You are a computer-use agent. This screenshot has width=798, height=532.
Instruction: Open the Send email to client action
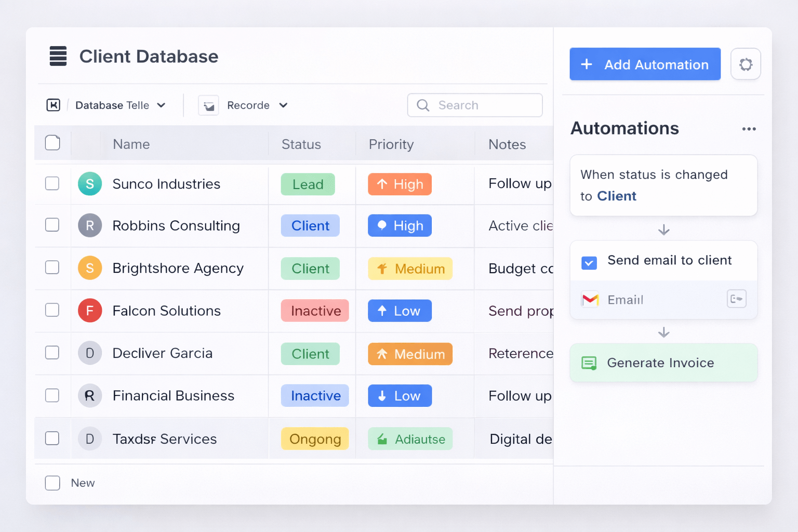coord(663,260)
